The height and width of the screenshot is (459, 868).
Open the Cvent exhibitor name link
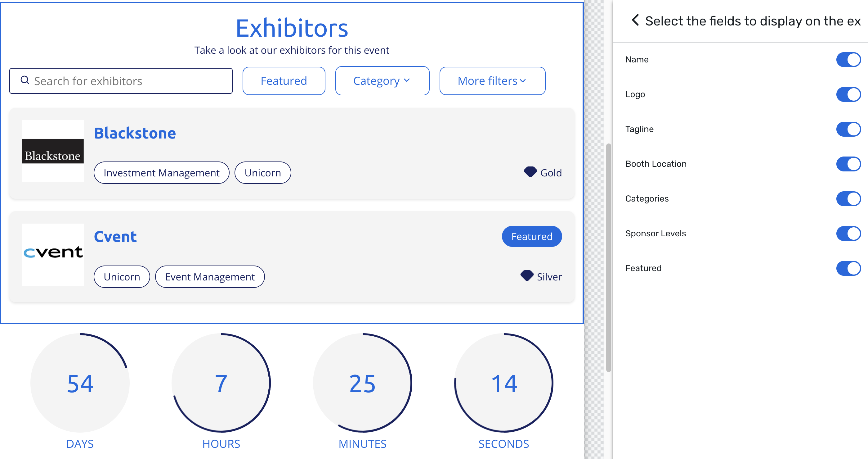(x=115, y=237)
